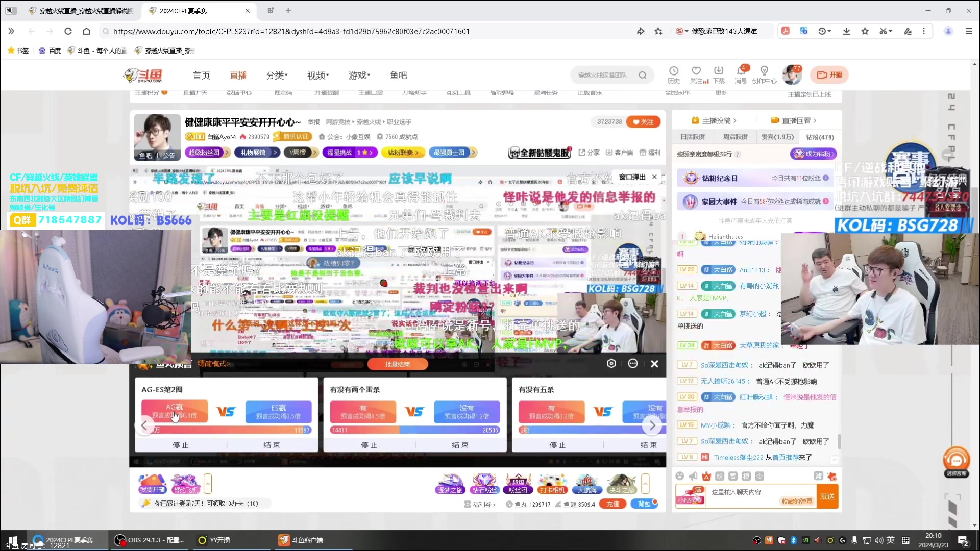980x551 pixels.
Task: Open the 决斗之巅 activity icon
Action: pos(621,484)
